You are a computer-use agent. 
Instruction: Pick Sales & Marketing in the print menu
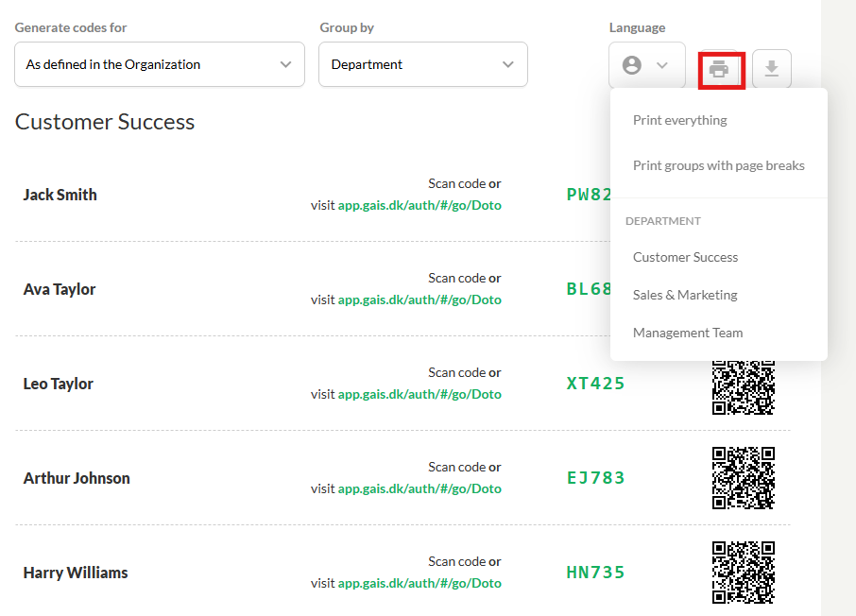click(x=685, y=295)
